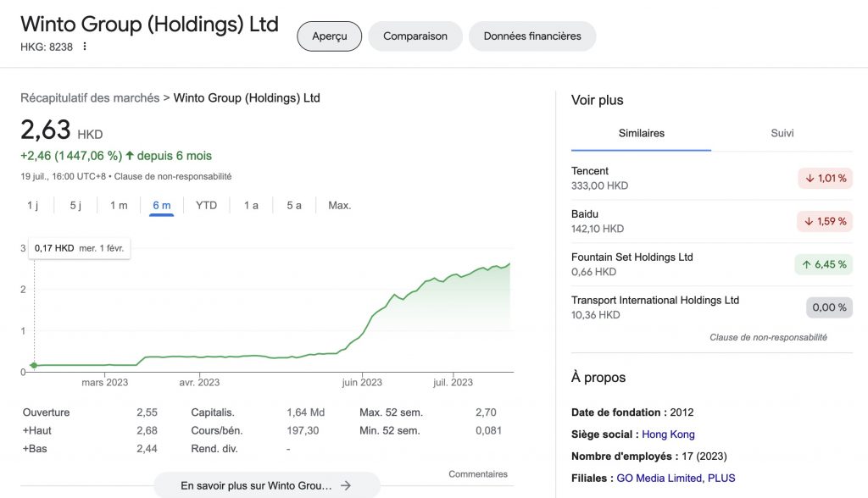Click the Winto Group (Holdings) Ltd page title
This screenshot has width=868, height=498.
[149, 25]
